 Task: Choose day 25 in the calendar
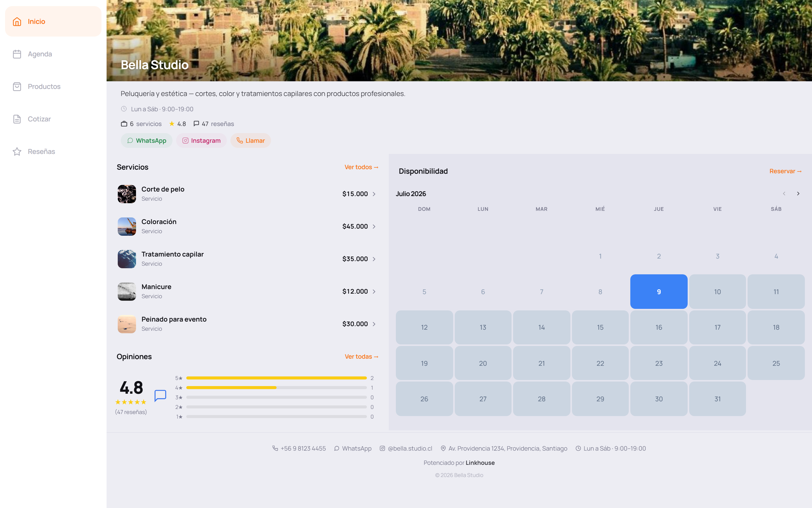point(776,363)
